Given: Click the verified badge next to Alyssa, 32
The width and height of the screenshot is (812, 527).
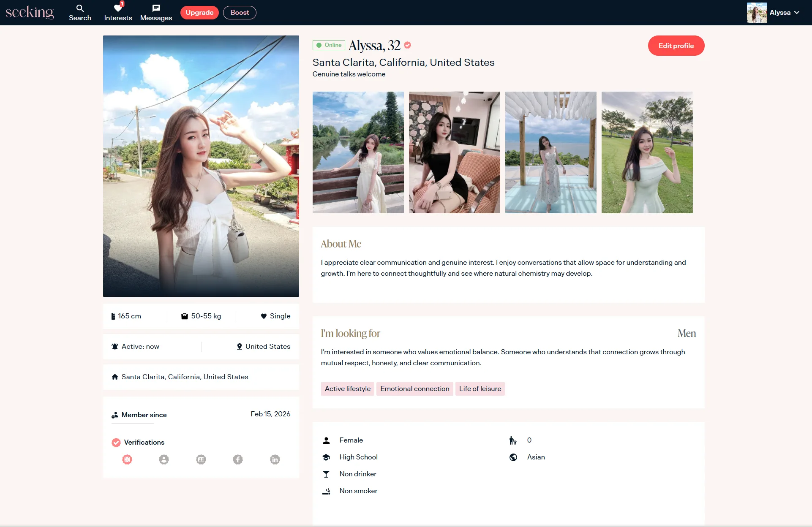Looking at the screenshot, I should coord(408,45).
